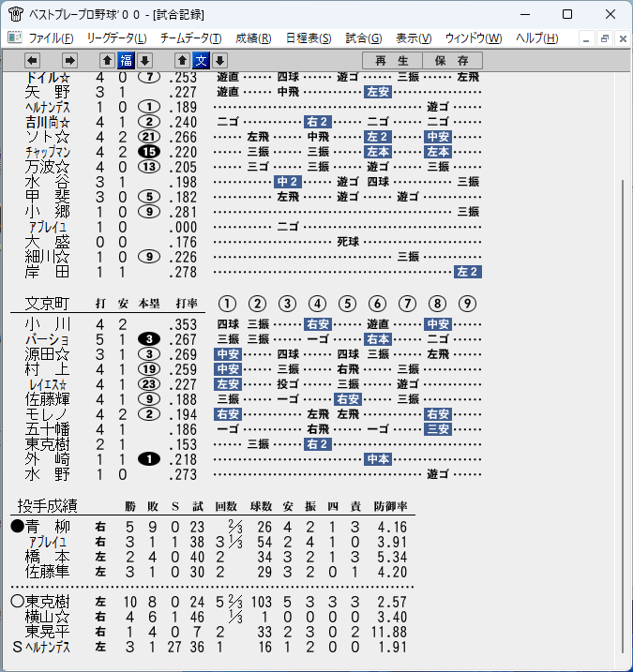Restore the inner document window
This screenshot has height=672, width=633.
pyautogui.click(x=605, y=39)
